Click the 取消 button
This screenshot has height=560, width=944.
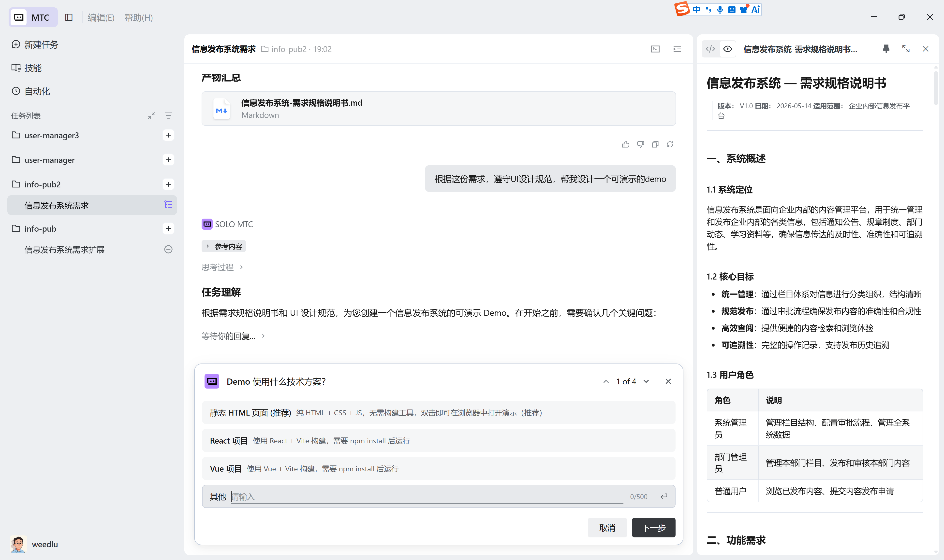607,528
